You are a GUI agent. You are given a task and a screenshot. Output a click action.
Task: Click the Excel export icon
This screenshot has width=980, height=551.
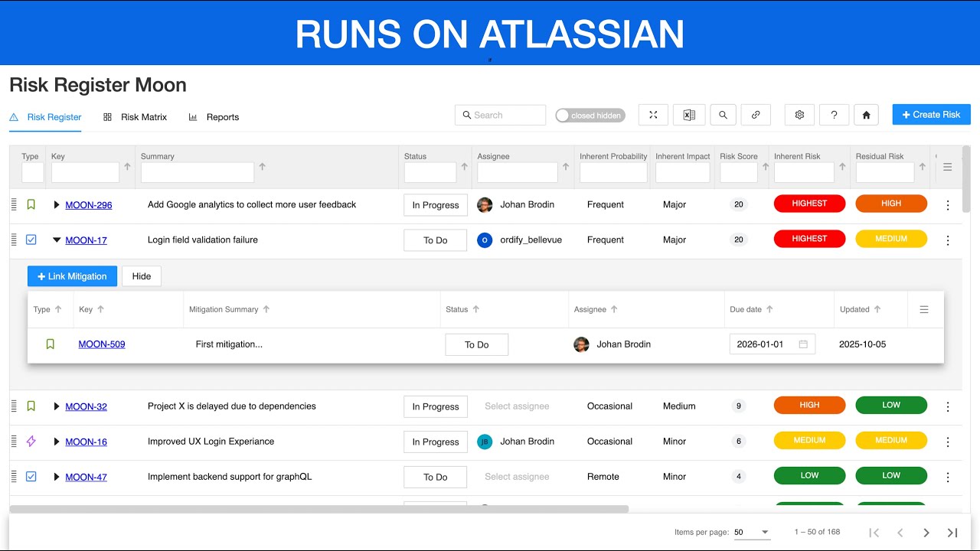[689, 115]
